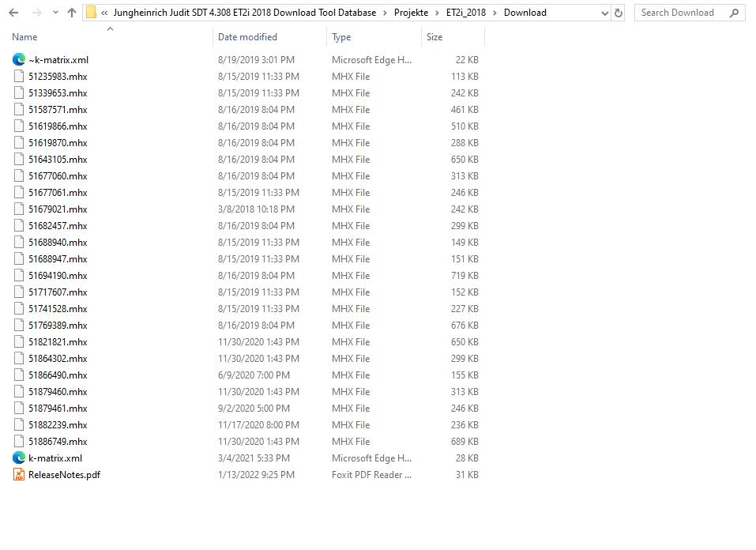The width and height of the screenshot is (756, 550).
Task: Select file name 51879460.mhx
Action: coord(58,392)
